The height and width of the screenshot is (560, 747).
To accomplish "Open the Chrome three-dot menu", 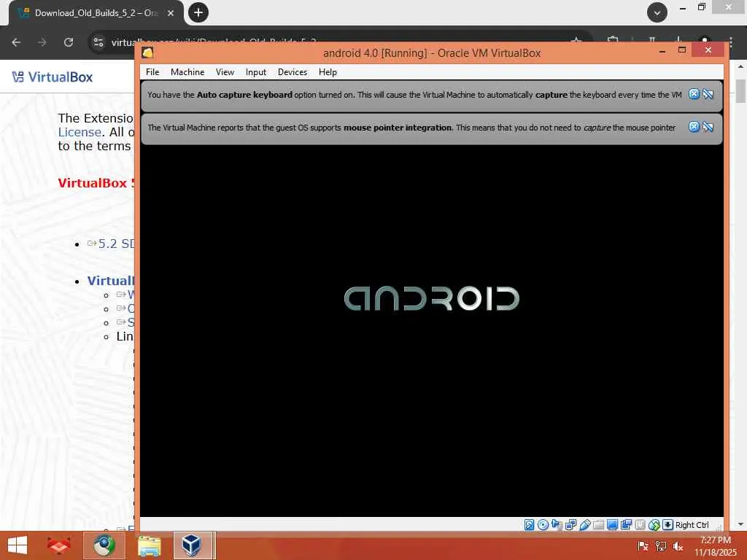I will [731, 42].
